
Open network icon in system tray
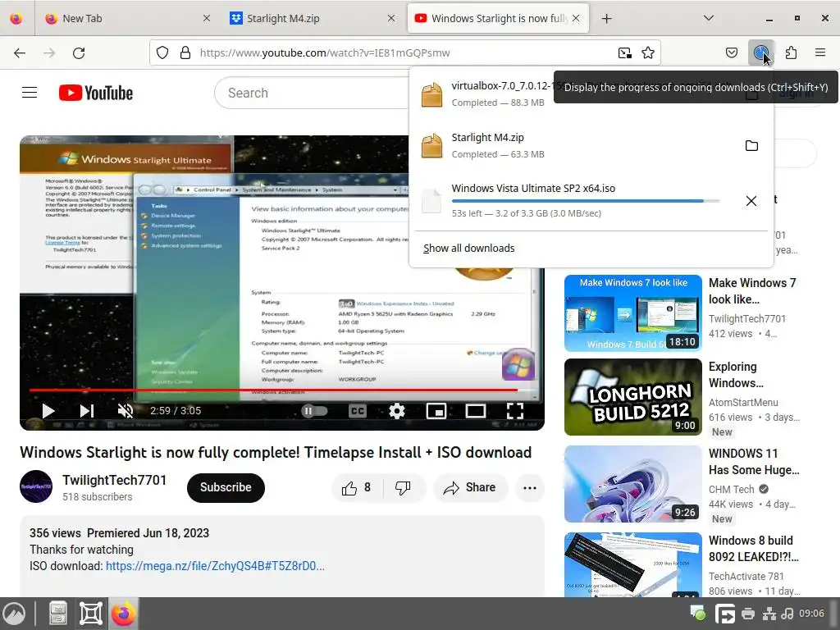tap(769, 614)
